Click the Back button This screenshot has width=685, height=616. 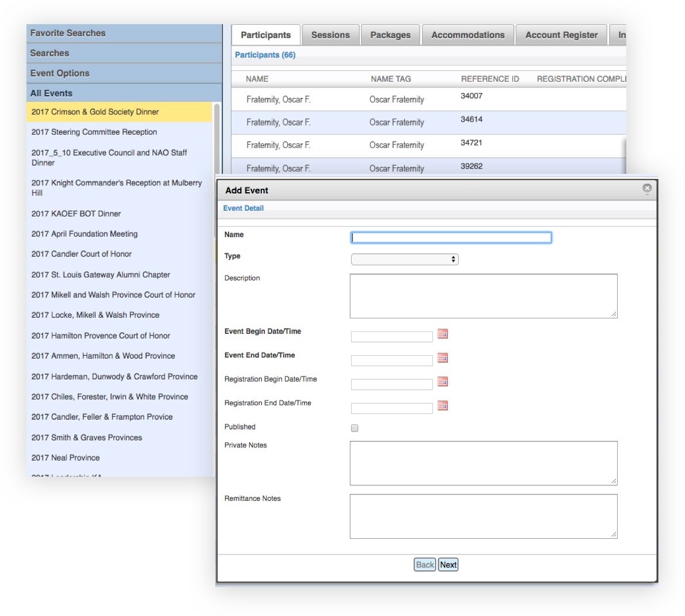pos(424,565)
